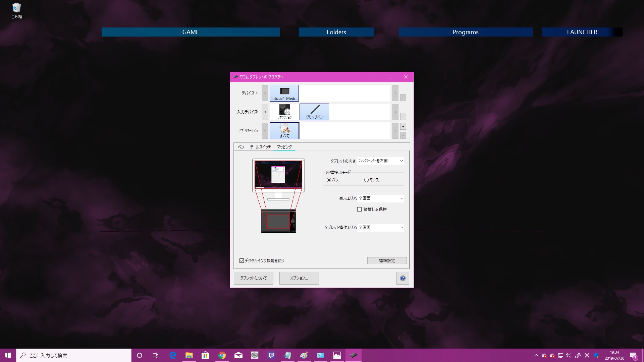Select the ペン coordinate mode radio
644x362 pixels.
click(x=329, y=180)
